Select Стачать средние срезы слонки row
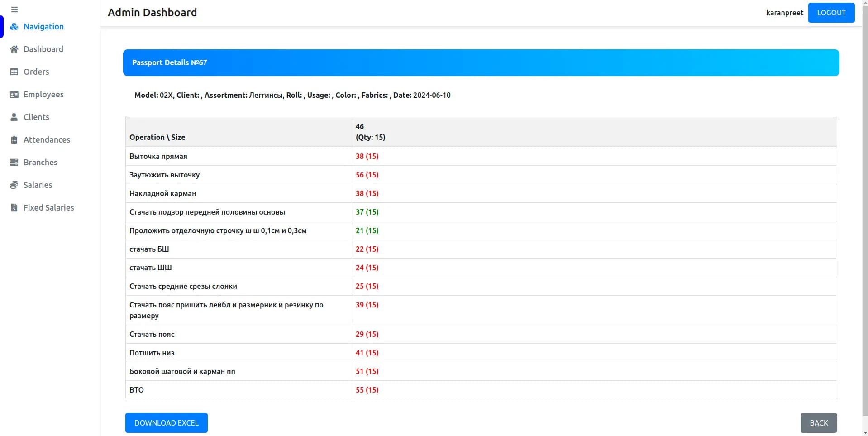Image resolution: width=868 pixels, height=436 pixels. click(x=481, y=286)
